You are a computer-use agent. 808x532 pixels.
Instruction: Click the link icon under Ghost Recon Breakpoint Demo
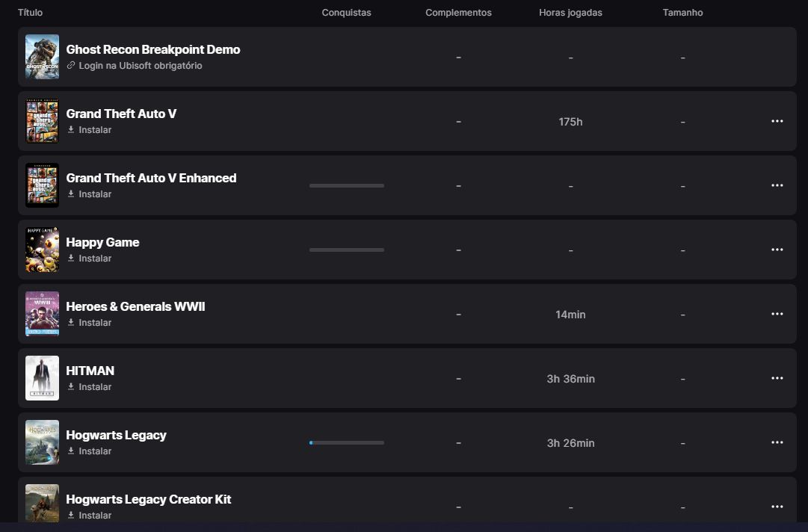71,66
